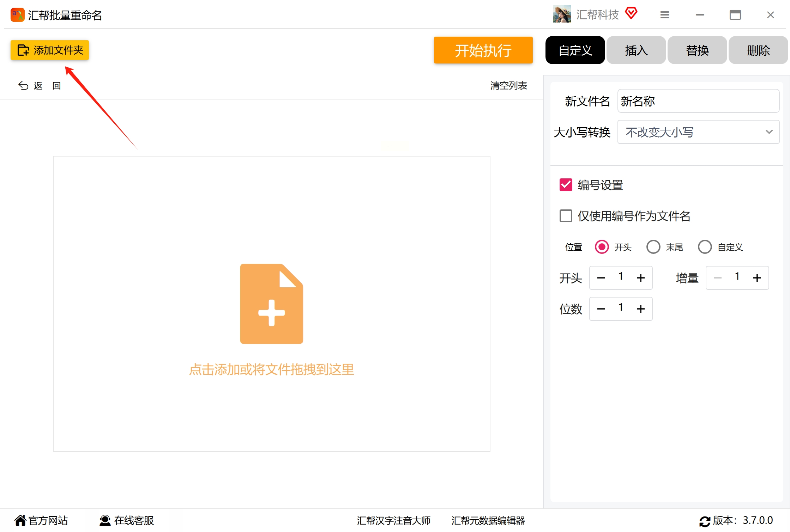790x532 pixels.
Task: Open 在线客服 online support
Action: (x=127, y=520)
